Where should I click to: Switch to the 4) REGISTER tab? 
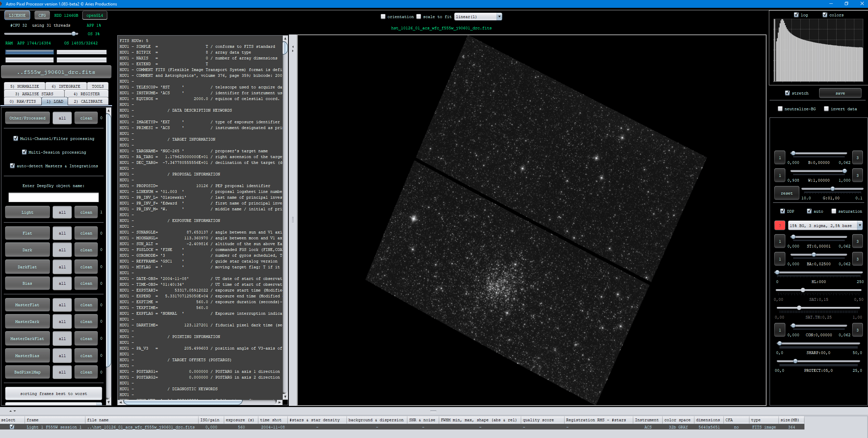click(x=87, y=94)
